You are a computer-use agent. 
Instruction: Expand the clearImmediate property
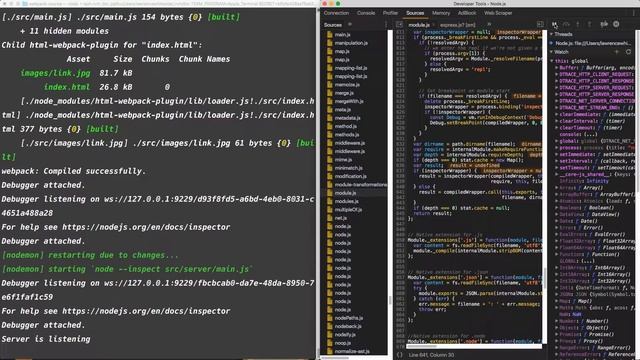[557, 115]
